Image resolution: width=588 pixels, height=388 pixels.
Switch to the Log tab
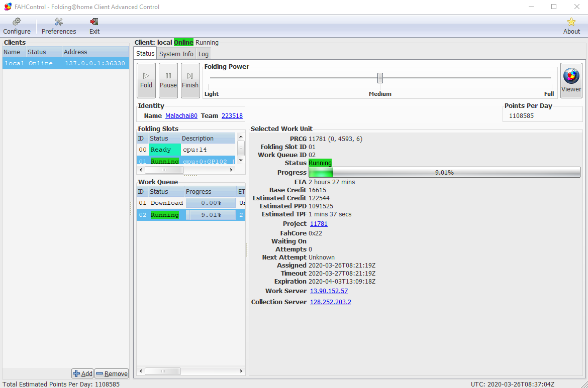(x=203, y=54)
